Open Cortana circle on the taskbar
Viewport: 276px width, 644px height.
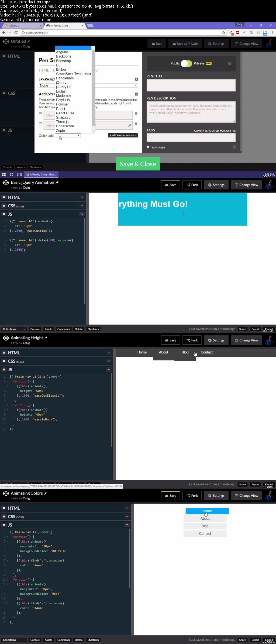pyautogui.click(x=12, y=175)
